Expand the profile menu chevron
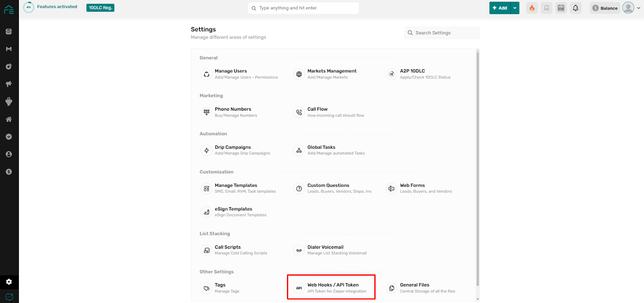644x303 pixels. click(x=638, y=8)
